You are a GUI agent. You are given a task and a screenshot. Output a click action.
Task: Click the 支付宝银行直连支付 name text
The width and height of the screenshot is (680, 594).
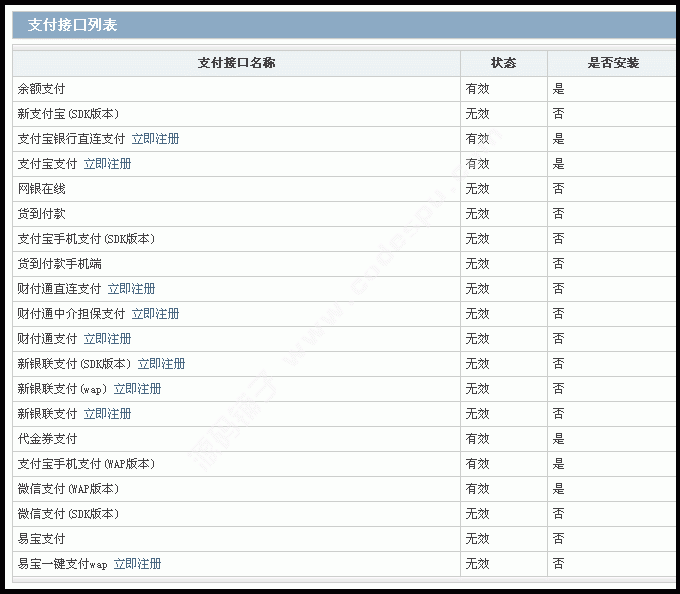click(71, 139)
